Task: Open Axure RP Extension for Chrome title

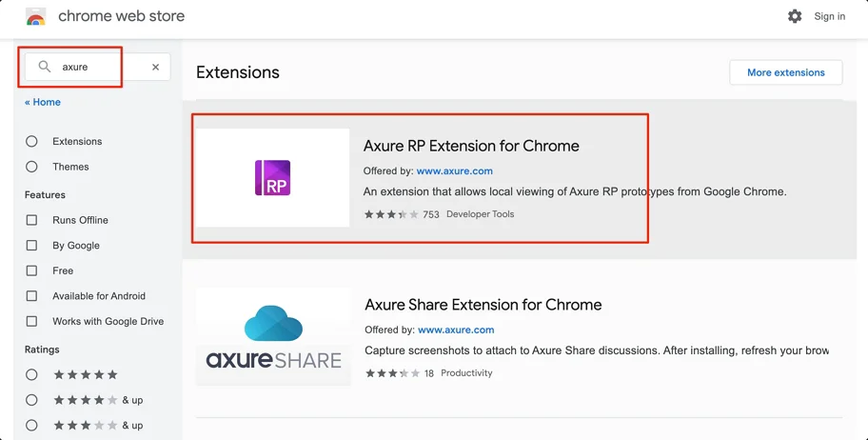Action: click(471, 146)
